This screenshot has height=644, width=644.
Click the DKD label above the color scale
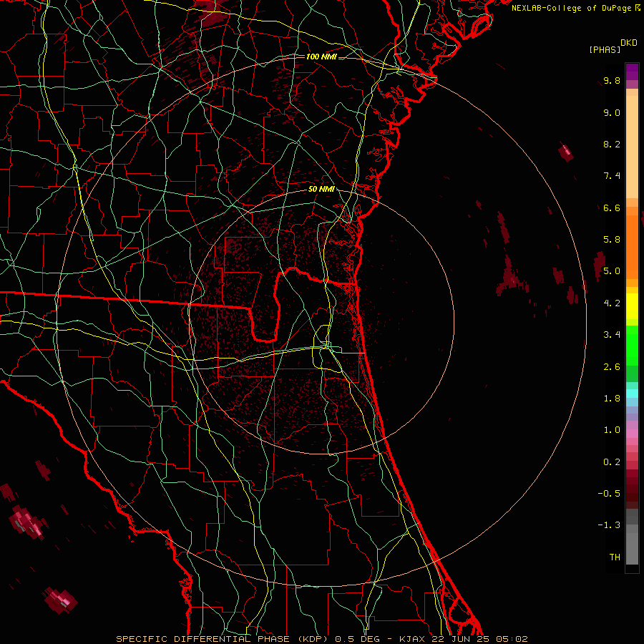[629, 43]
